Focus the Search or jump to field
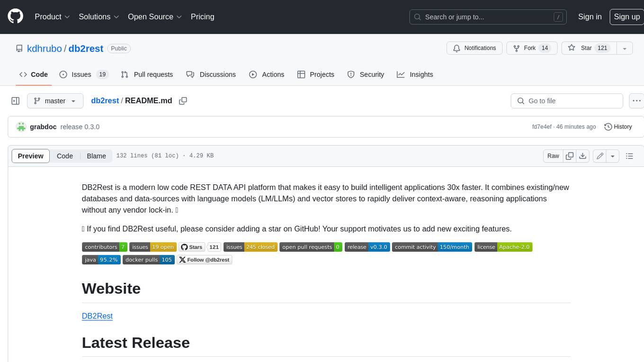This screenshot has height=362, width=644. click(x=489, y=17)
